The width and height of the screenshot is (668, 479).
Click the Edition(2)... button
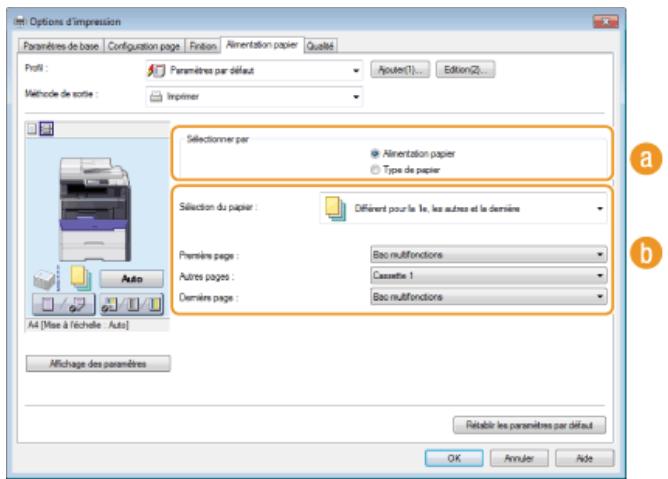465,70
